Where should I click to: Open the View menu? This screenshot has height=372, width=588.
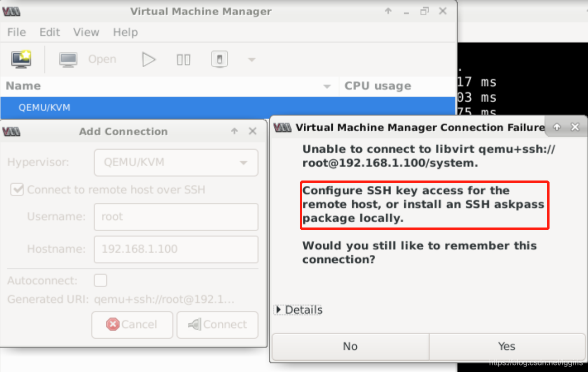(x=85, y=32)
